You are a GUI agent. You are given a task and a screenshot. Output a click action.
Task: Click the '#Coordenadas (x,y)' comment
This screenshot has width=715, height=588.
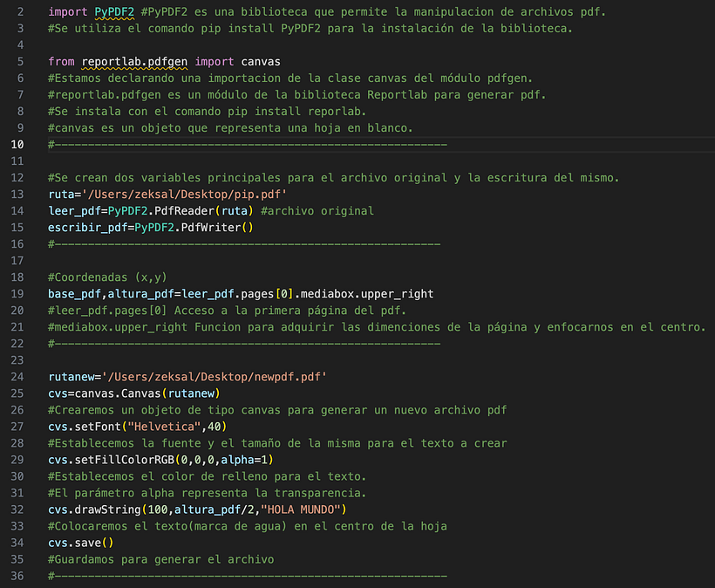[107, 277]
